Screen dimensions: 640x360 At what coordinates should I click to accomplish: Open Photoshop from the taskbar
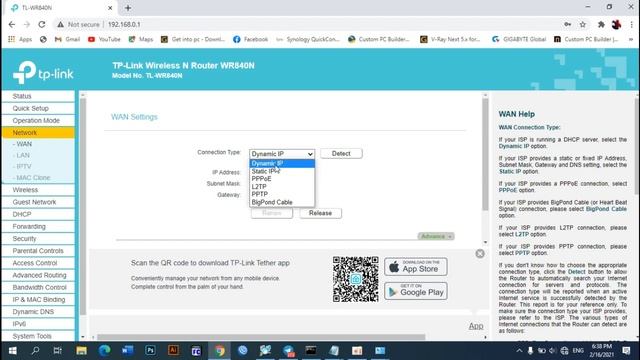[x=150, y=351]
